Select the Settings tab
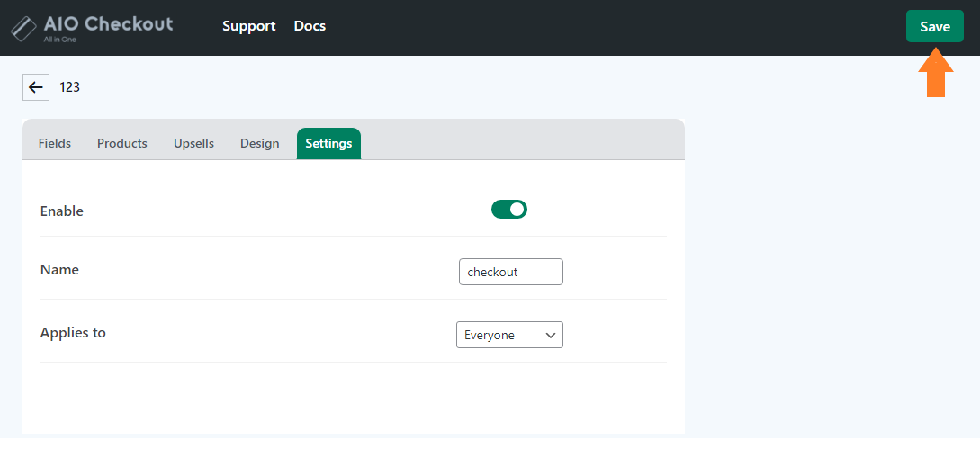 (328, 143)
